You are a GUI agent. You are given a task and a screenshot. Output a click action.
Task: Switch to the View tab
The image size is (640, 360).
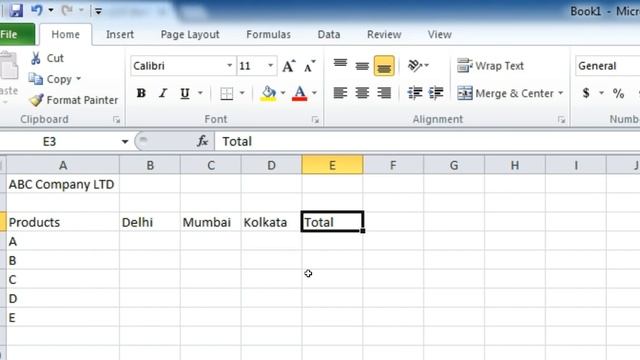point(439,35)
